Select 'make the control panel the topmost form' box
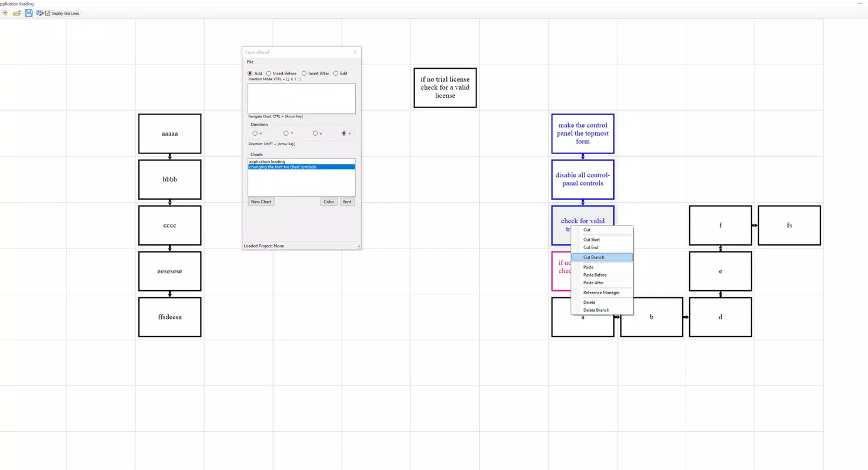Image resolution: width=868 pixels, height=470 pixels. [583, 134]
